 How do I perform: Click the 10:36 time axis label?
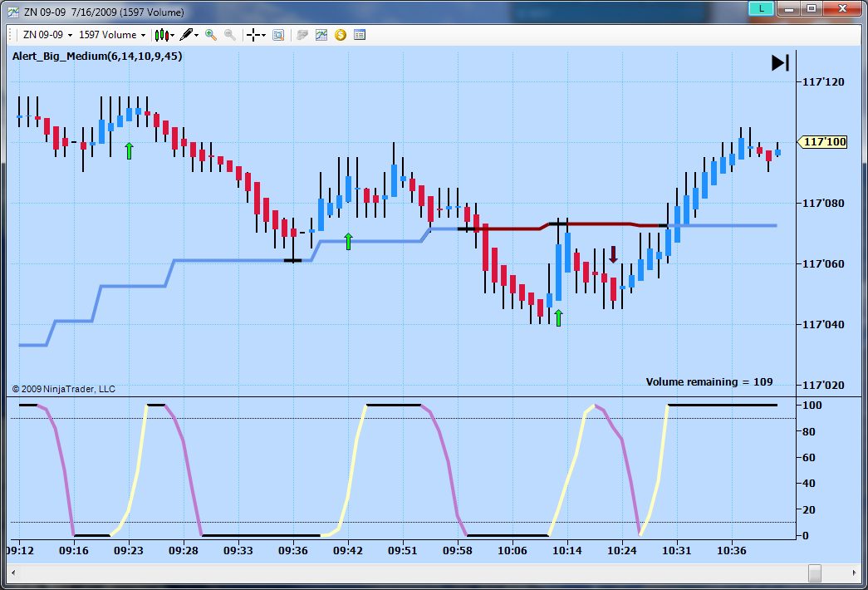click(731, 551)
